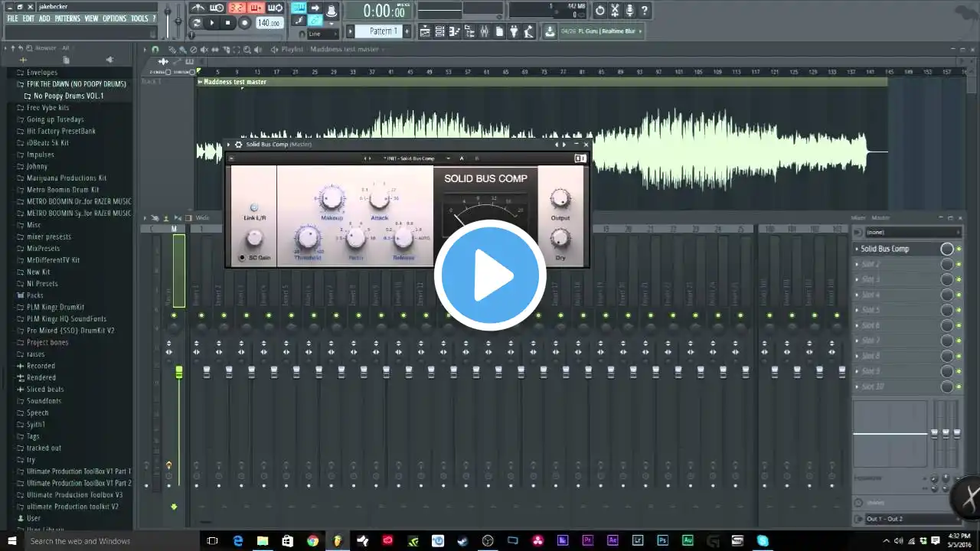Click the audio editor scissors icon
The height and width of the screenshot is (551, 980).
tap(615, 10)
